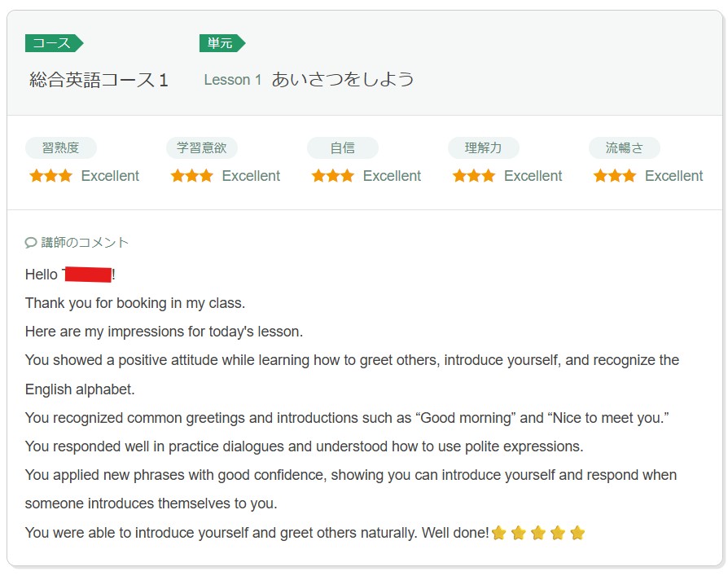Select the 理解力 category pill
The height and width of the screenshot is (576, 728).
[x=483, y=148]
